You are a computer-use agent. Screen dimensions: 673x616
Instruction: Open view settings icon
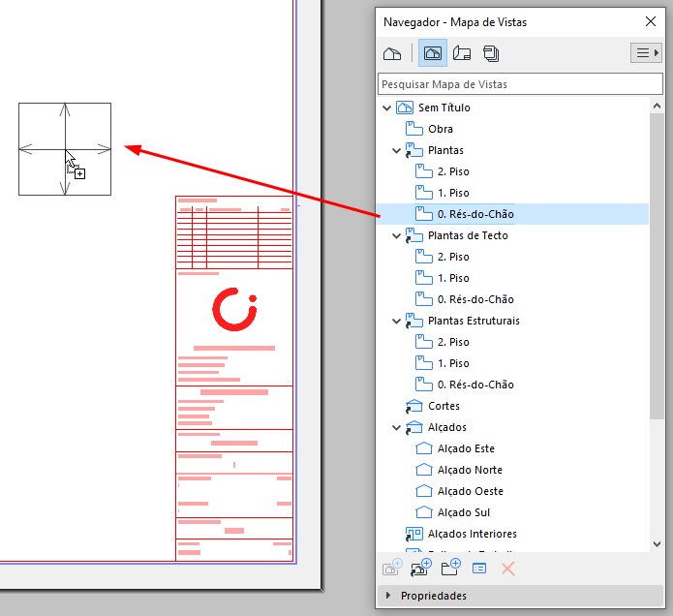click(x=479, y=569)
